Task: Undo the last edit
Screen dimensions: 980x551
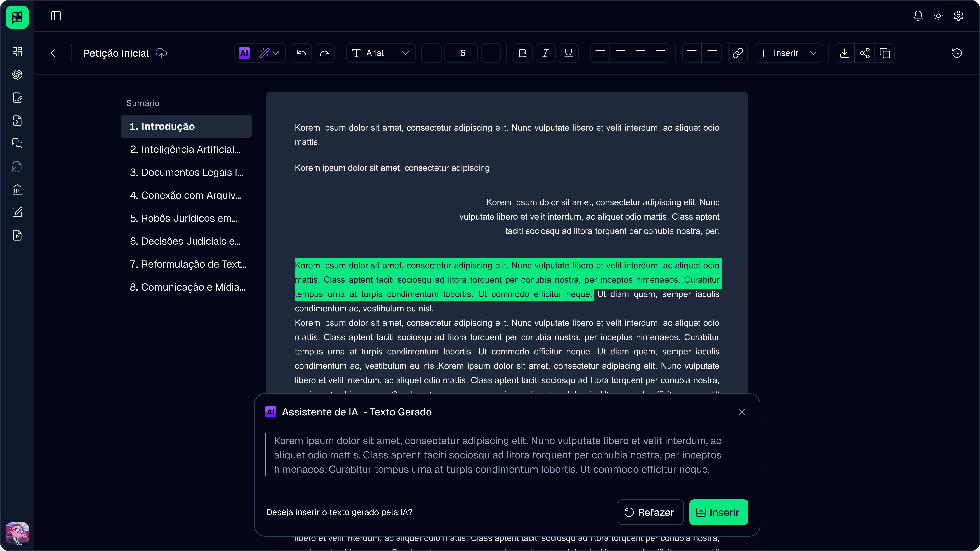Action: click(x=301, y=53)
